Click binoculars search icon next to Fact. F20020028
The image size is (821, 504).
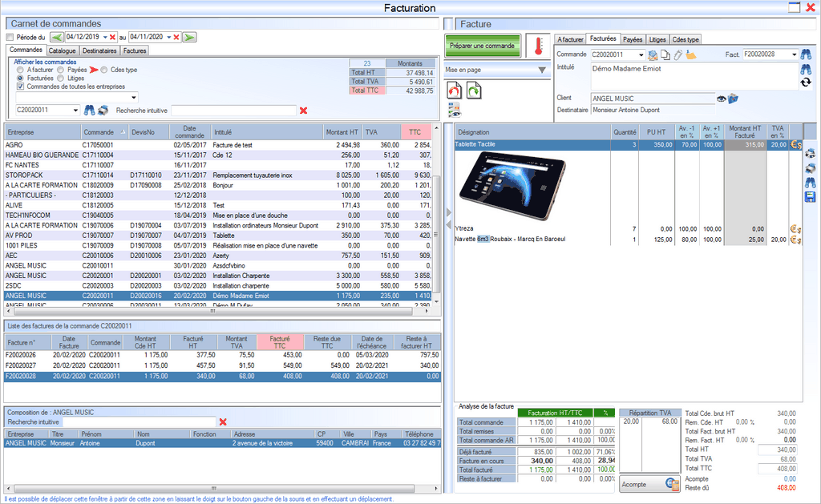click(x=806, y=54)
